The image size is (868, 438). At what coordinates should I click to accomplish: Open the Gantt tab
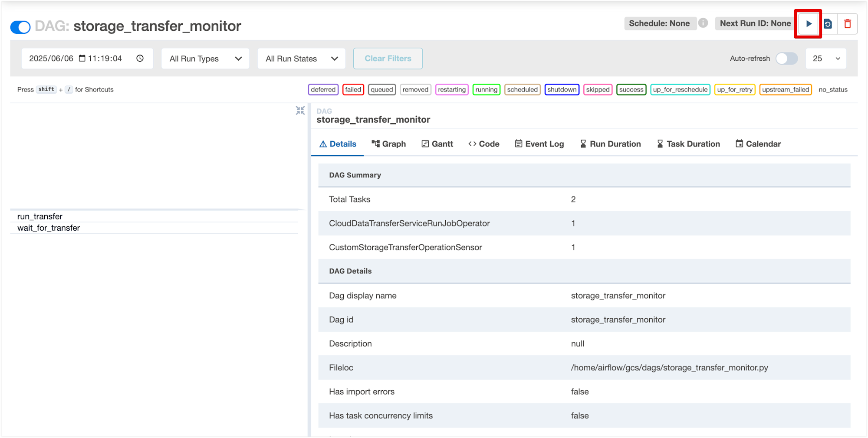click(437, 144)
